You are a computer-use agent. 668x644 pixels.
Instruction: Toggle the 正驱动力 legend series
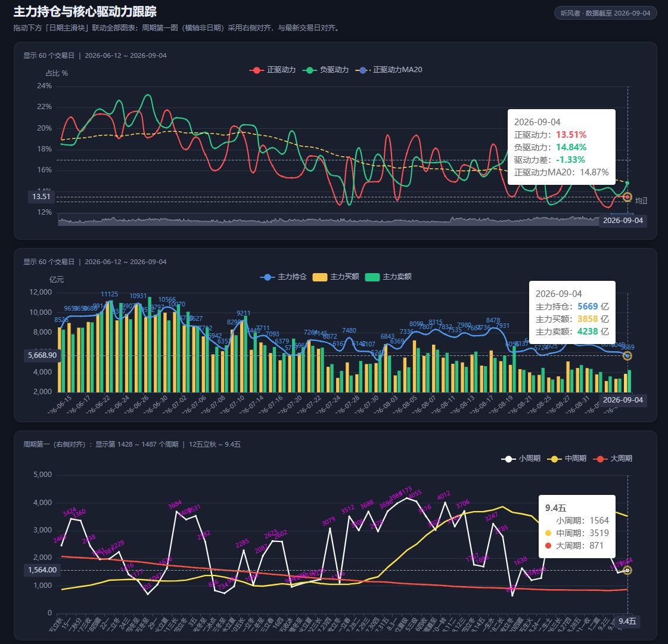tap(273, 70)
